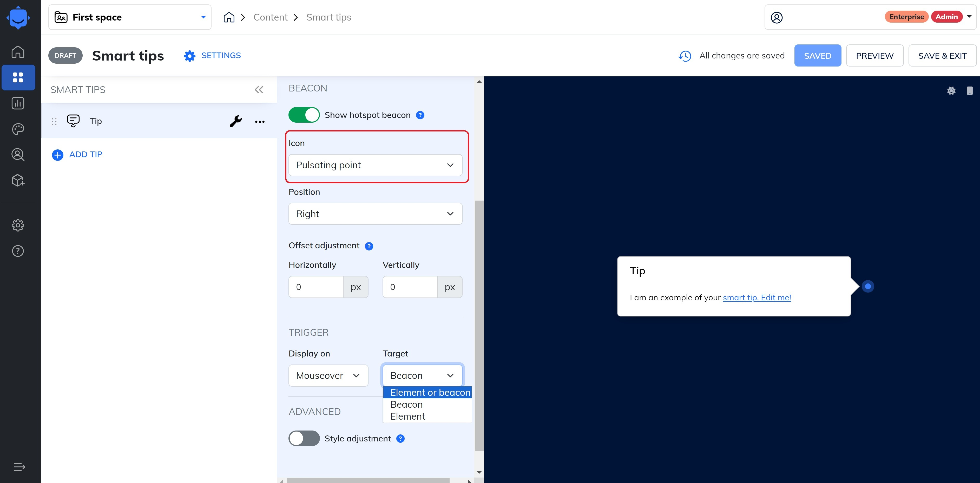Open the version history clock icon
Image resolution: width=980 pixels, height=483 pixels.
[x=685, y=56]
